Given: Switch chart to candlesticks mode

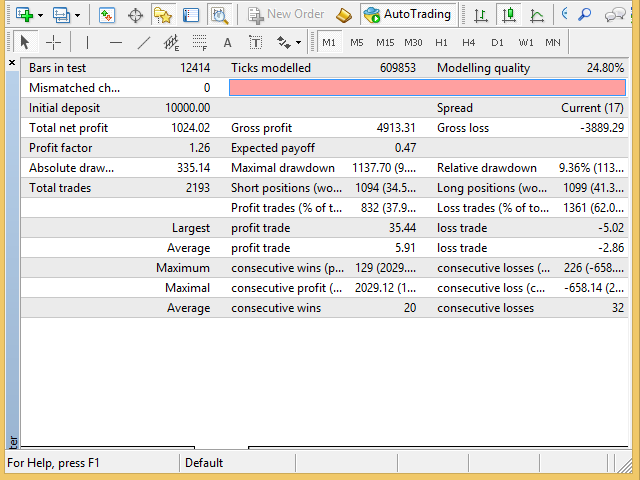Looking at the screenshot, I should (510, 14).
